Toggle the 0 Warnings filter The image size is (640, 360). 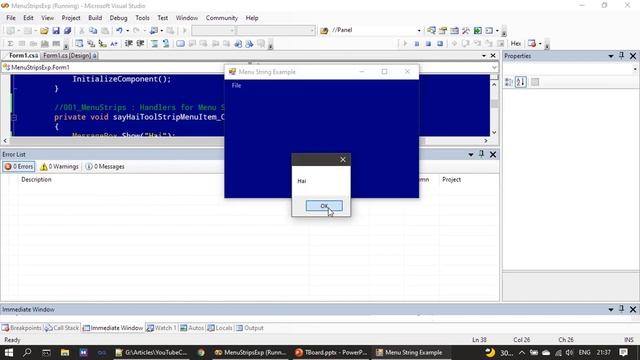(59, 167)
